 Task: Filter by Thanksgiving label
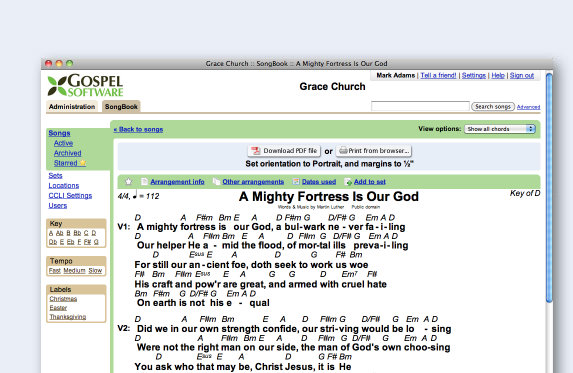[68, 317]
